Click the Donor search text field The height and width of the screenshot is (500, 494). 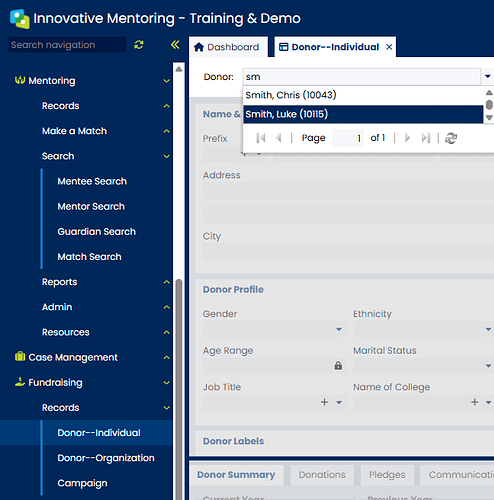click(361, 77)
